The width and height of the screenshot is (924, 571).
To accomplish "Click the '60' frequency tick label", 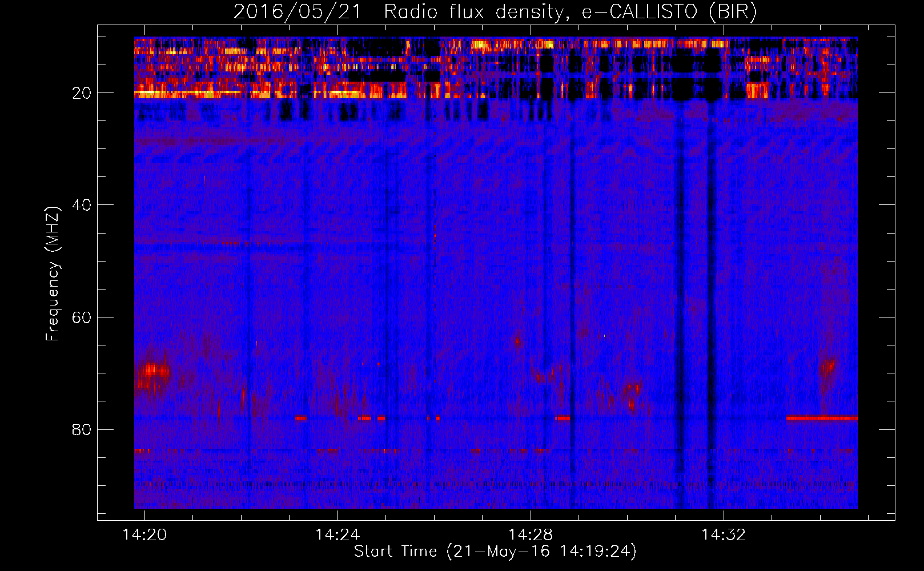I will pos(82,317).
